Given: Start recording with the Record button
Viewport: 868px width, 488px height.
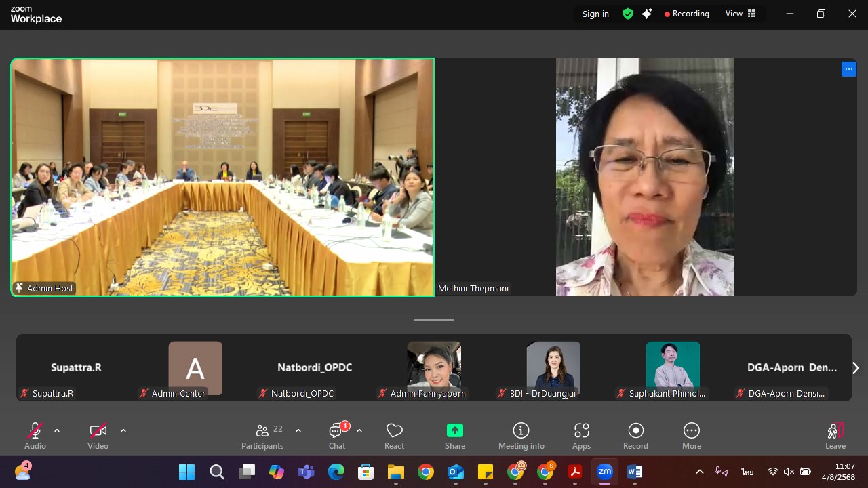Looking at the screenshot, I should coord(635,435).
